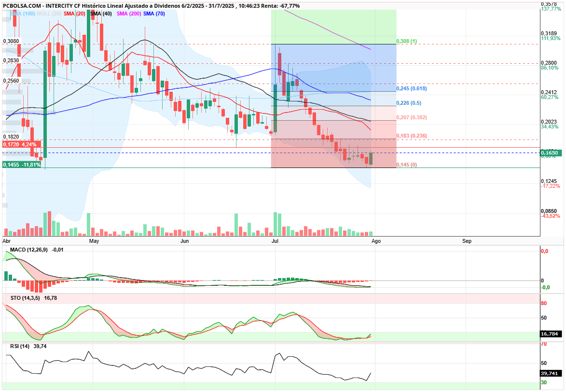Click the 137,77% right axis percentage
The image size is (566, 392).
[x=551, y=9]
